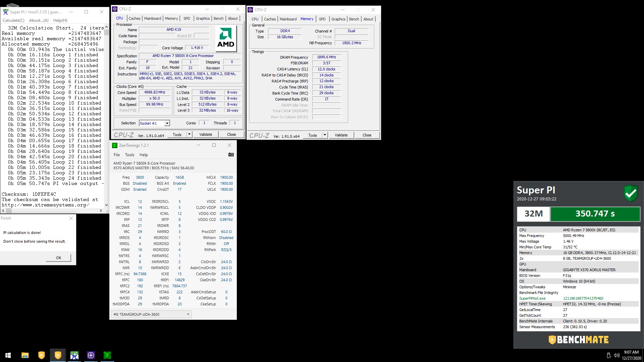This screenshot has height=362, width=644.
Task: Click the BenchMate logo at panel bottom
Action: point(579,340)
